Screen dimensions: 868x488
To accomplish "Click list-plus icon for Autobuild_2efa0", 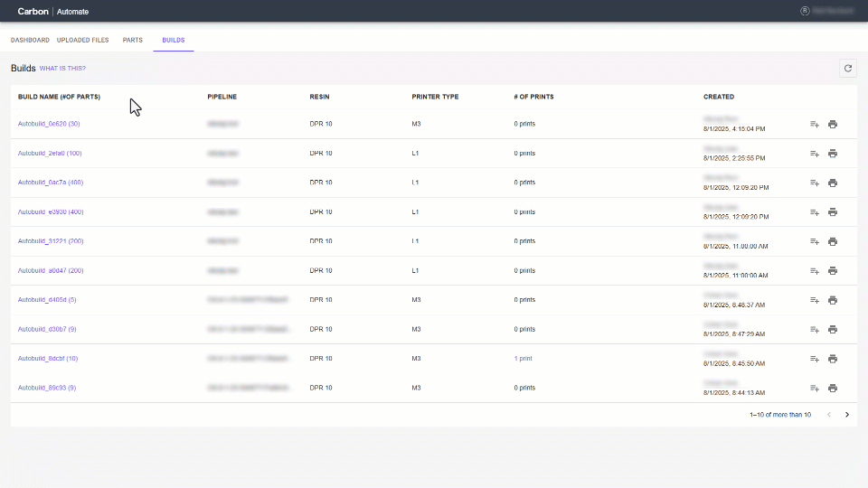I will [x=815, y=154].
